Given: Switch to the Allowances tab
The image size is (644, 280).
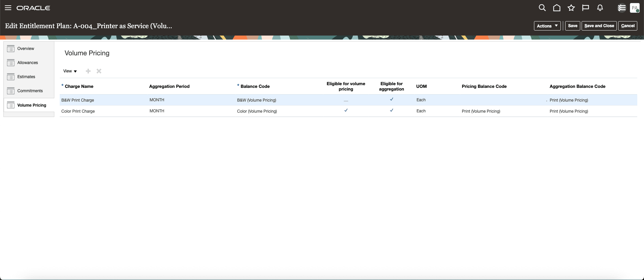Looking at the screenshot, I should pyautogui.click(x=28, y=63).
